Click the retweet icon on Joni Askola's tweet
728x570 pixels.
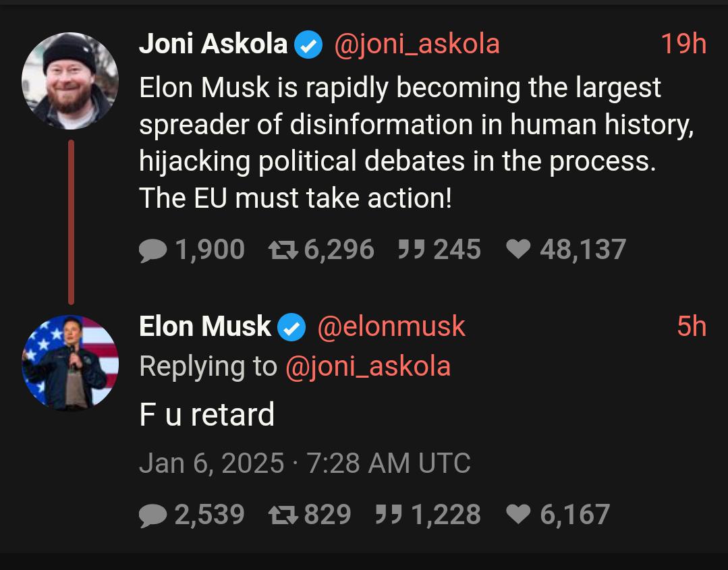click(283, 250)
